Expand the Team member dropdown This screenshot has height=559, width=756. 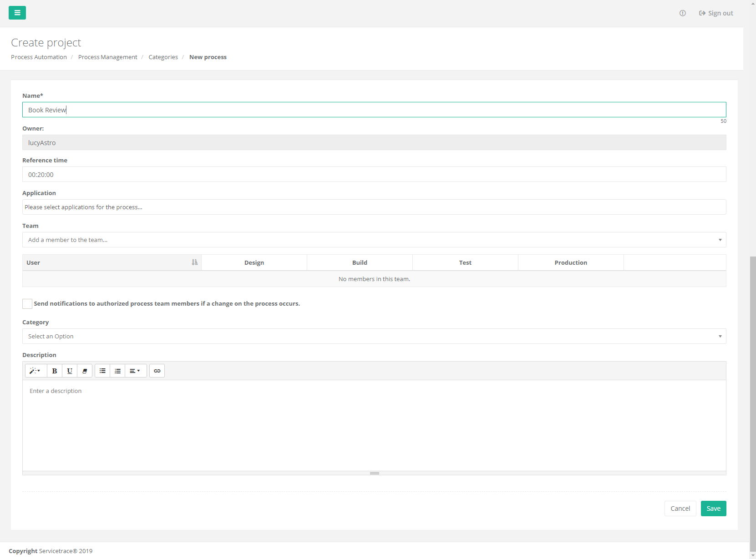(x=374, y=240)
